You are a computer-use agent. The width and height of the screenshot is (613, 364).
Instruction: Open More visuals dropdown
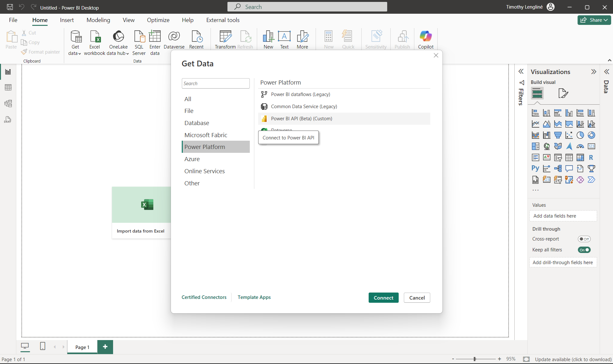click(302, 40)
